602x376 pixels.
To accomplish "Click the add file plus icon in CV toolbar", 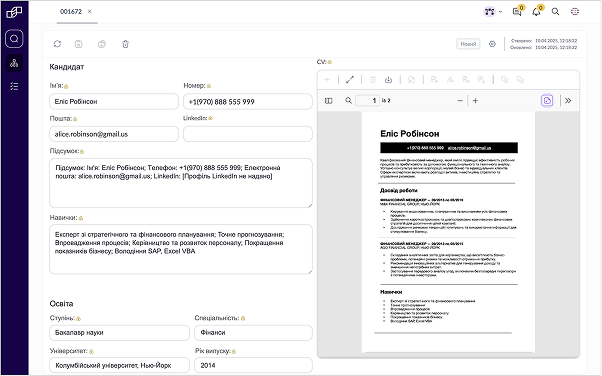I will pyautogui.click(x=327, y=80).
